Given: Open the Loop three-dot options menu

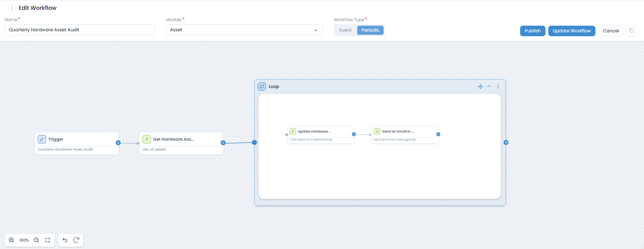Looking at the screenshot, I should pos(498,87).
